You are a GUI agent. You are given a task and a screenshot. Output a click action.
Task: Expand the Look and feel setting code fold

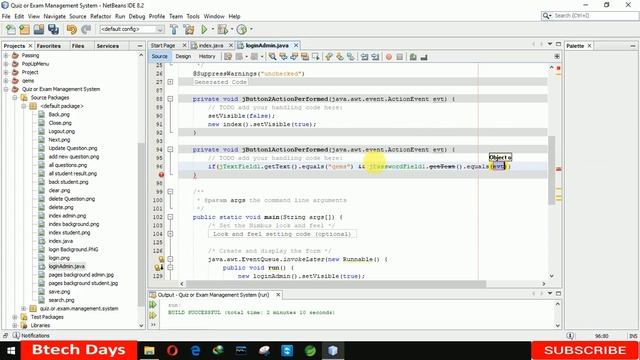coord(170,234)
